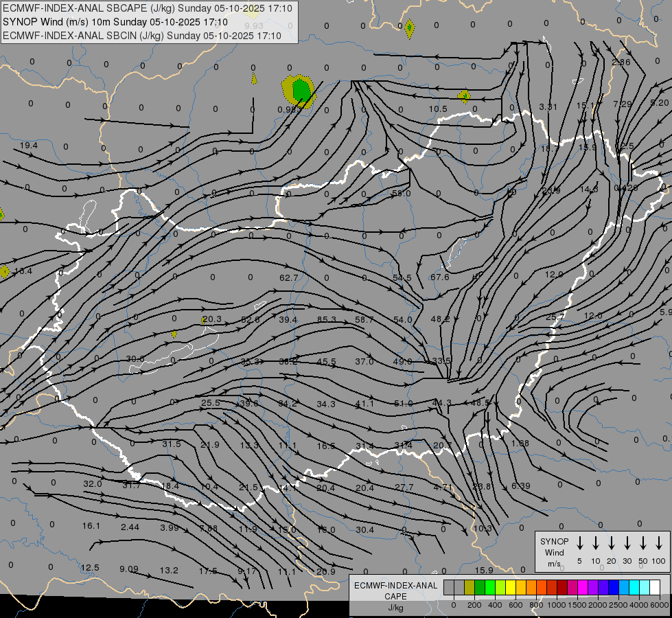
Task: Select the magenta swatch in CAPE legend
Action: click(x=583, y=588)
